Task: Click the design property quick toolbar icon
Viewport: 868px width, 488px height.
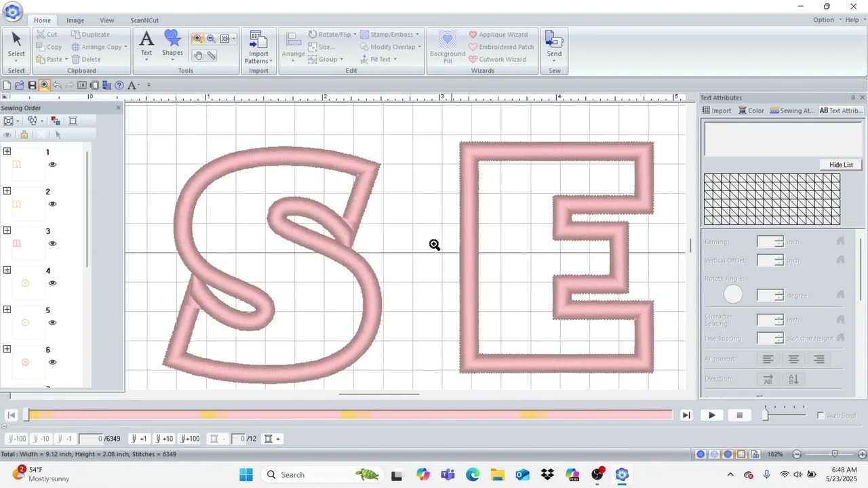Action: tap(82, 85)
